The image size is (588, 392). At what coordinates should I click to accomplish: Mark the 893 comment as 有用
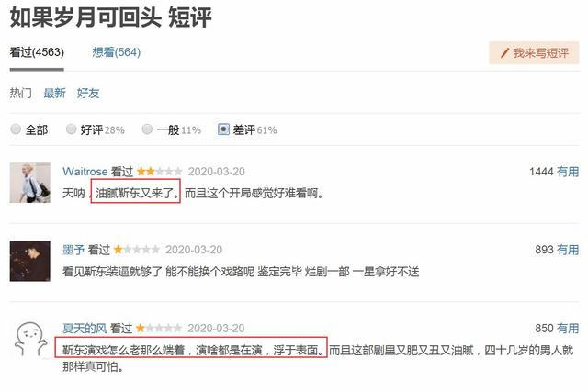pos(568,250)
